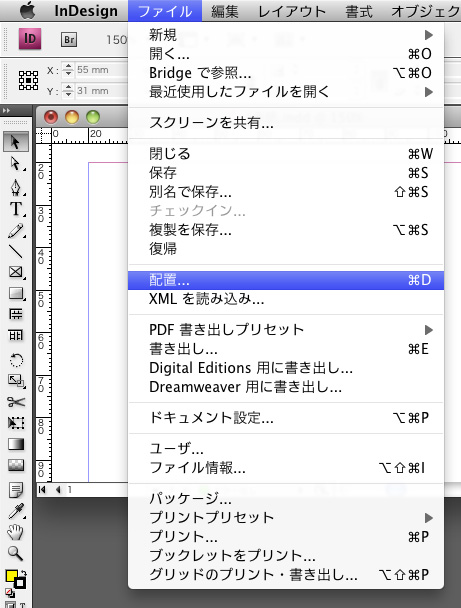461x608 pixels.
Task: Select スクリーンを共有... item
Action: [286, 123]
